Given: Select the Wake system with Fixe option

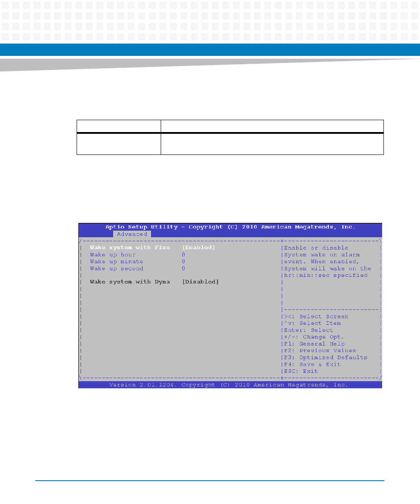Looking at the screenshot, I should click(x=130, y=247).
